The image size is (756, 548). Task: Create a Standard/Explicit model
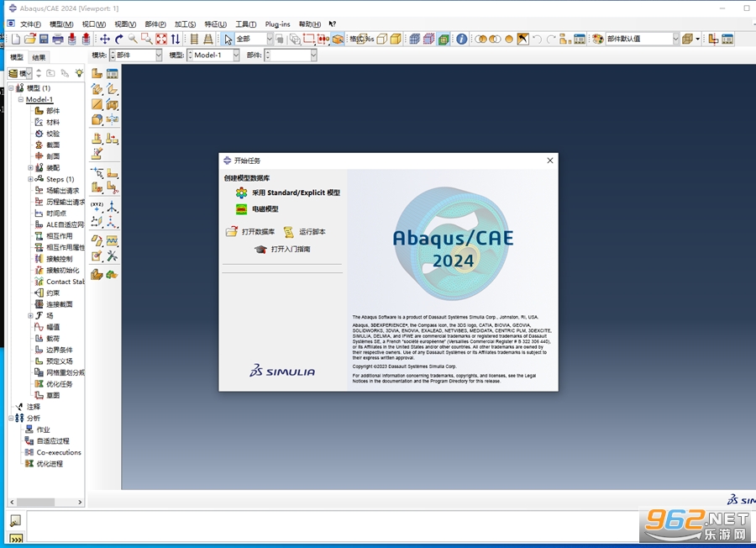pos(288,193)
